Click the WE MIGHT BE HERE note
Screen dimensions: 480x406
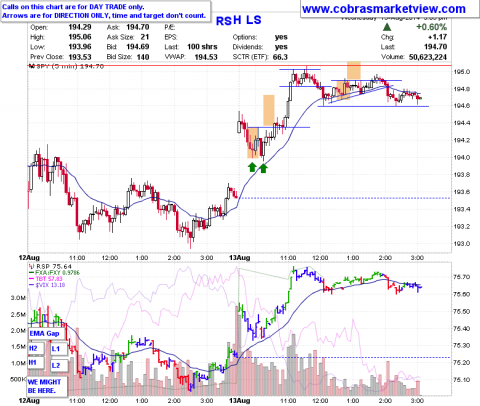tap(47, 386)
